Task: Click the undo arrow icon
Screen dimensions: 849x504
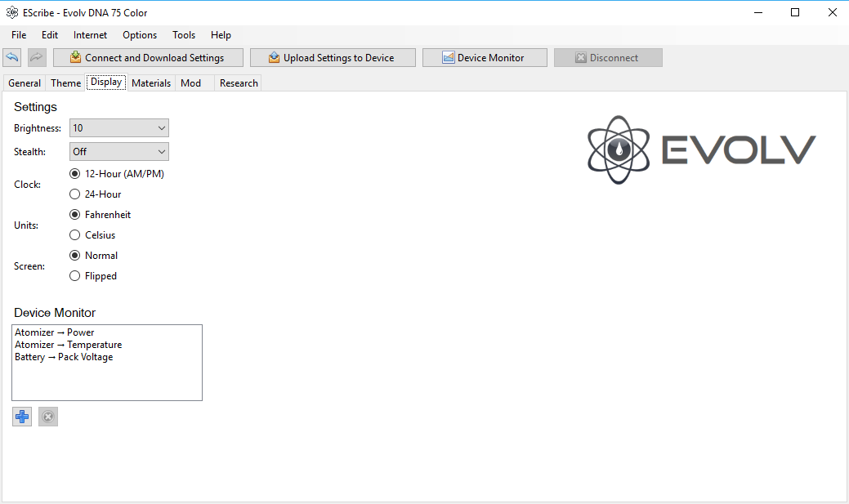Action: point(12,58)
